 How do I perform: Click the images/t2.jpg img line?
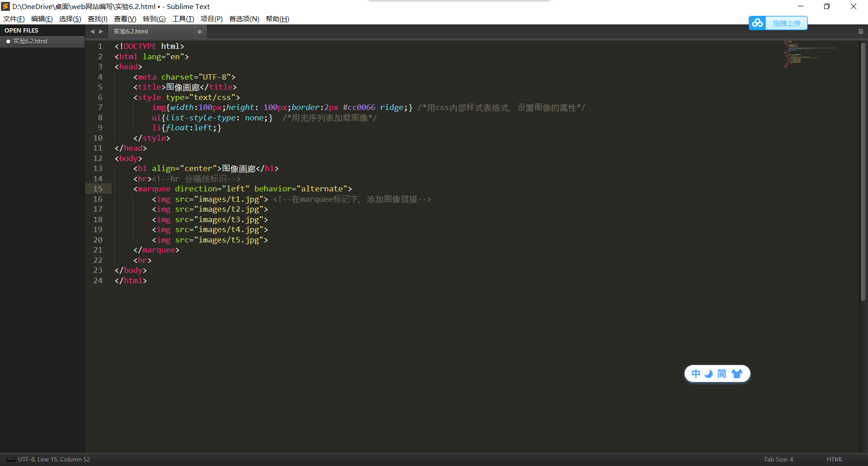pos(210,209)
